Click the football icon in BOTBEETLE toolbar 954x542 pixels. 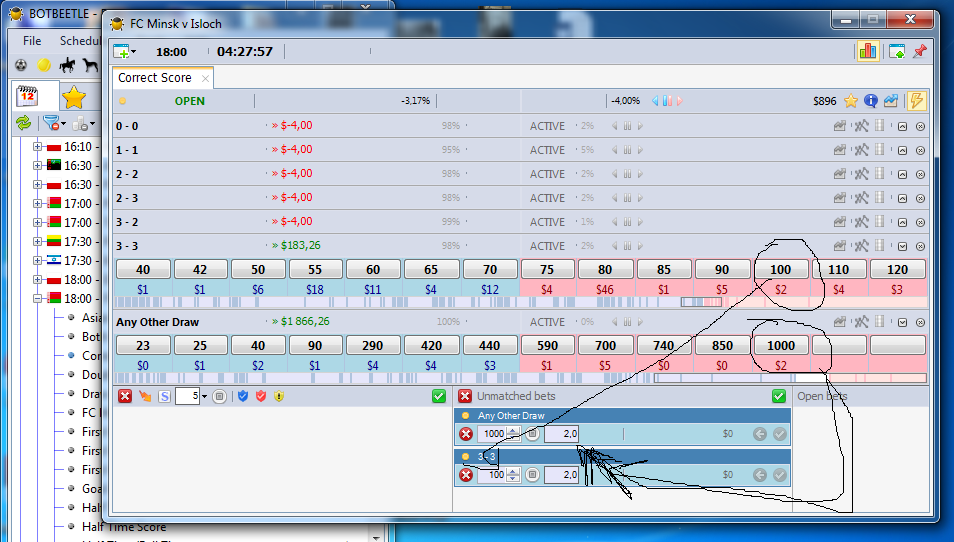coord(21,64)
